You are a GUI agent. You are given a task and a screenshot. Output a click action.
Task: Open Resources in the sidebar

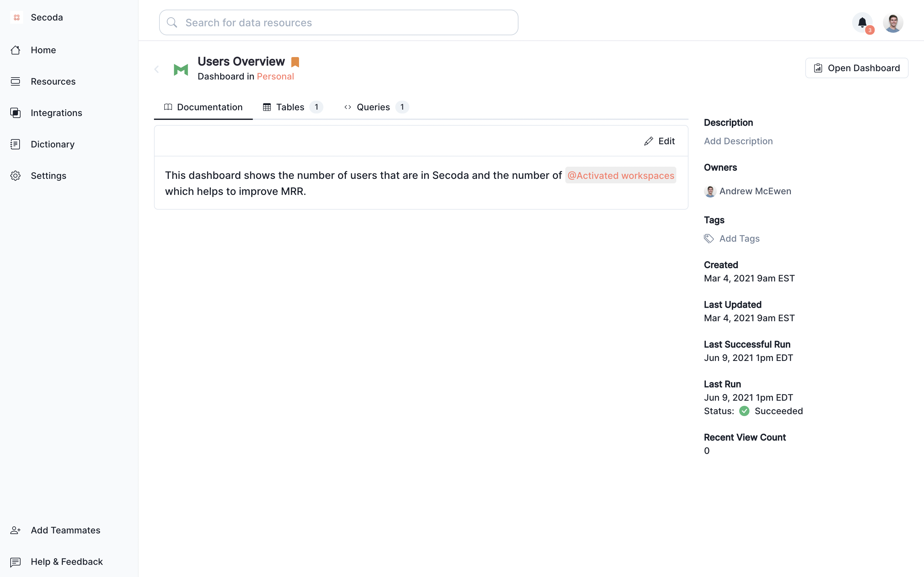point(53,81)
